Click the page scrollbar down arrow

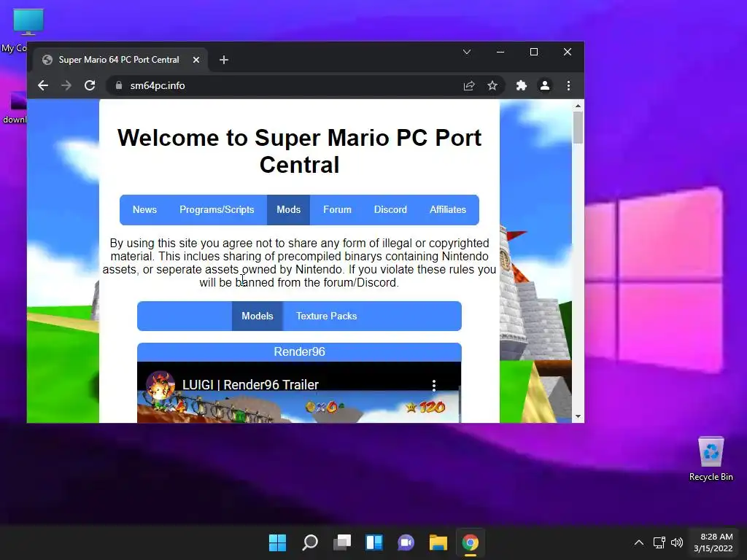coord(578,416)
